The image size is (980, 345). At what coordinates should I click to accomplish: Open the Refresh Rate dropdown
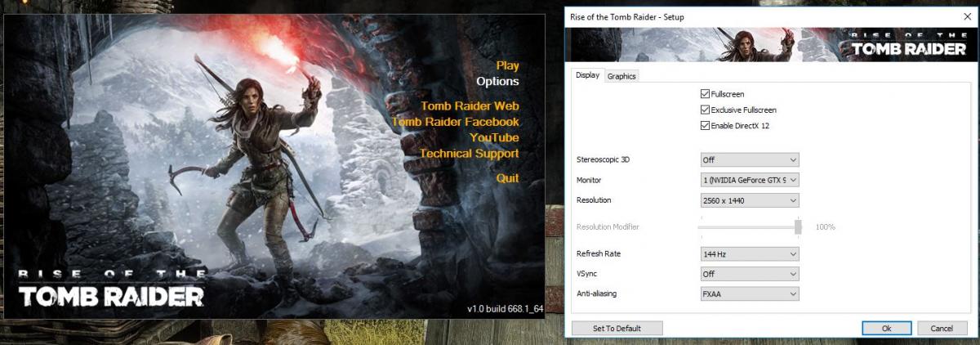coord(750,254)
